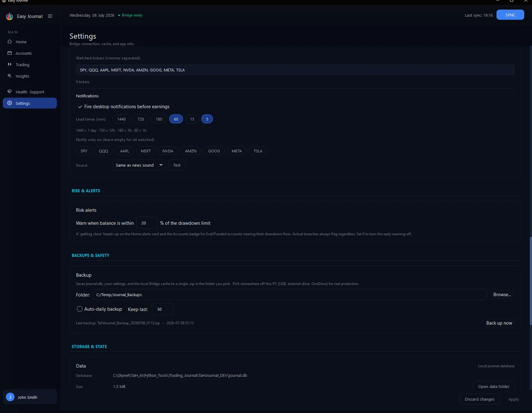Image resolution: width=532 pixels, height=413 pixels.
Task: Click the Health Support heart icon
Action: coord(9,91)
